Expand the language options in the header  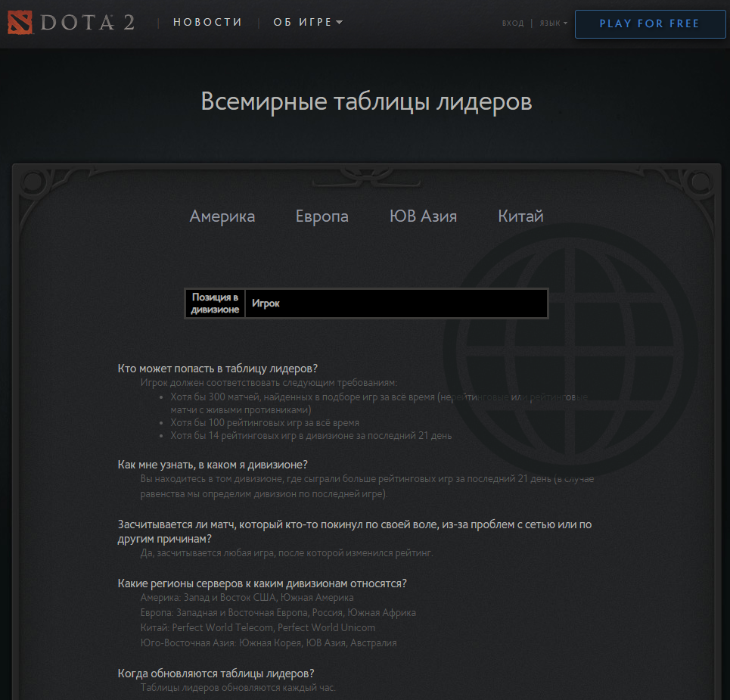pyautogui.click(x=553, y=23)
